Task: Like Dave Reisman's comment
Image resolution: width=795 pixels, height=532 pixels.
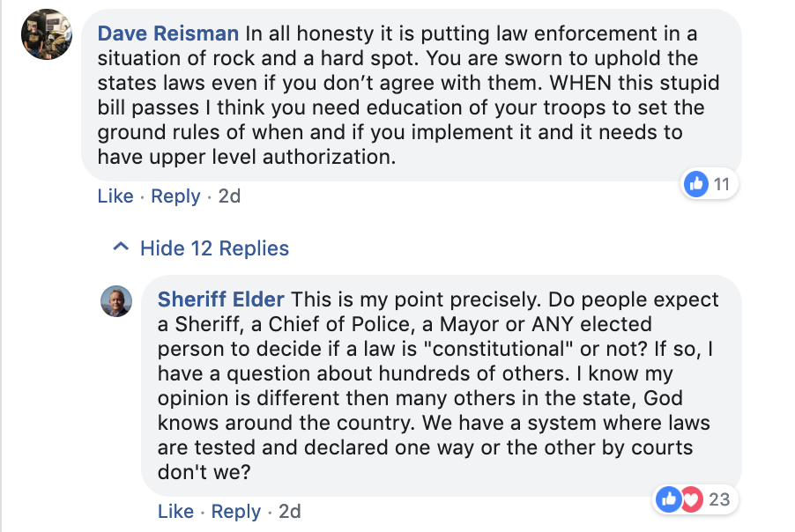Action: point(115,196)
